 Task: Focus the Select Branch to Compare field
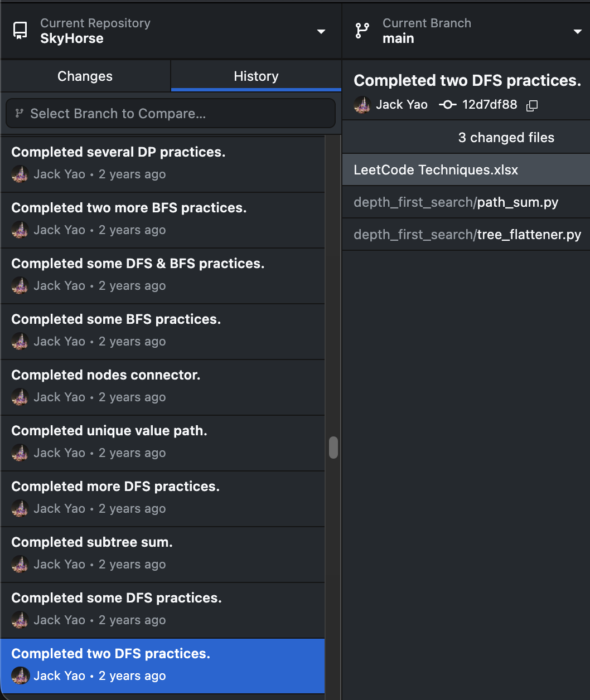(x=171, y=114)
